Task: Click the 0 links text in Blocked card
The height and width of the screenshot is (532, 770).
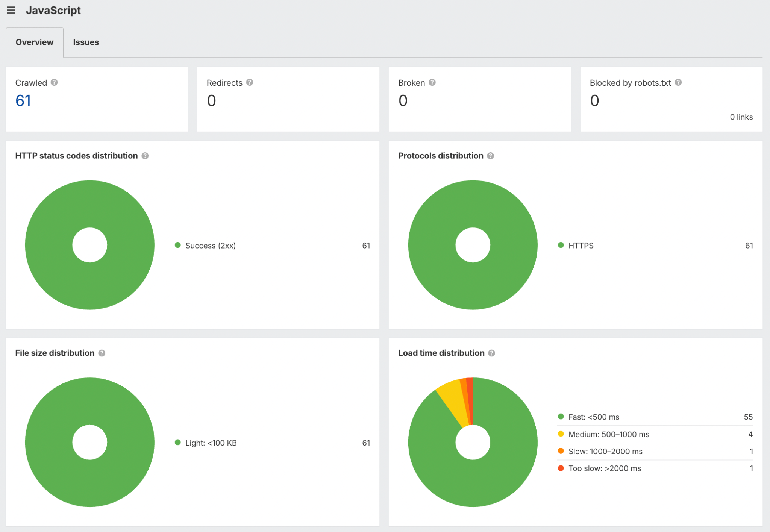Action: [741, 117]
